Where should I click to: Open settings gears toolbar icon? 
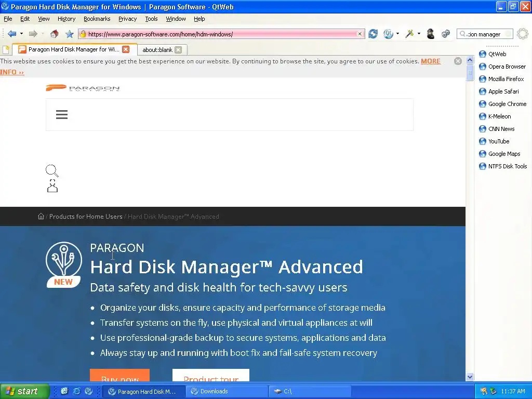click(x=445, y=34)
